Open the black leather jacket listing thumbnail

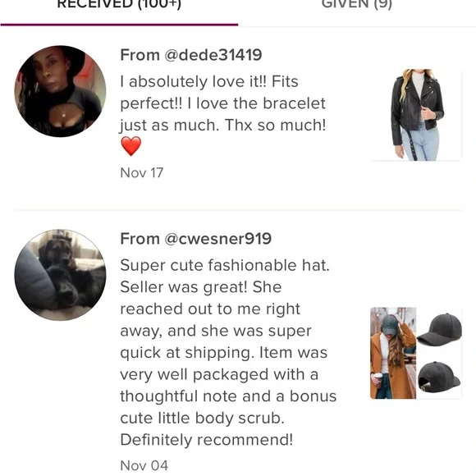click(417, 115)
